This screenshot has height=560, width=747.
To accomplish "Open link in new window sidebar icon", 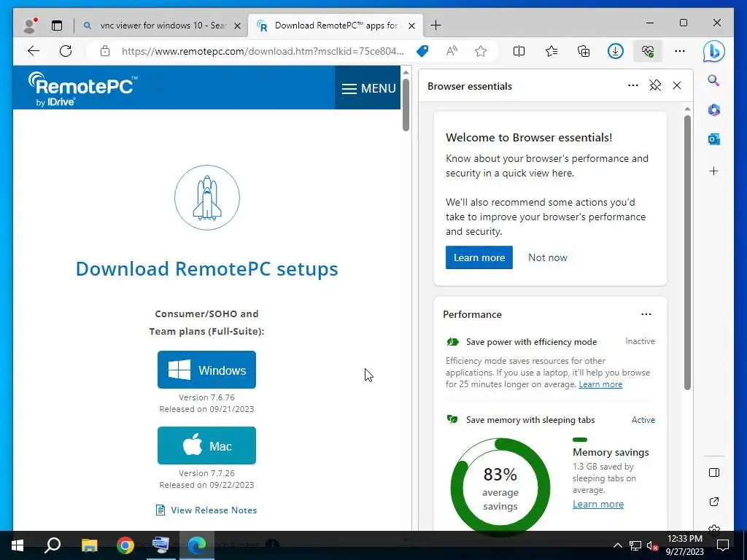I will click(713, 502).
